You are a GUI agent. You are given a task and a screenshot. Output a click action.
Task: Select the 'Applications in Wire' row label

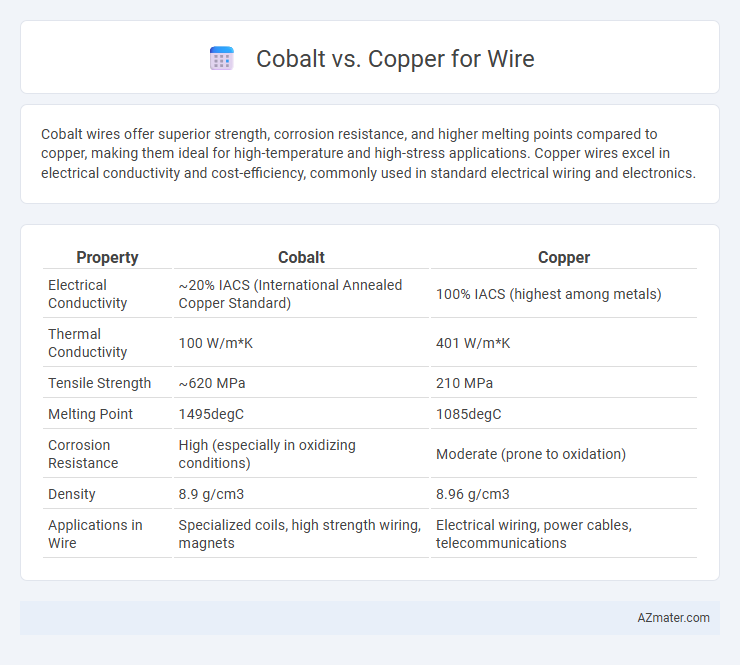tap(95, 534)
